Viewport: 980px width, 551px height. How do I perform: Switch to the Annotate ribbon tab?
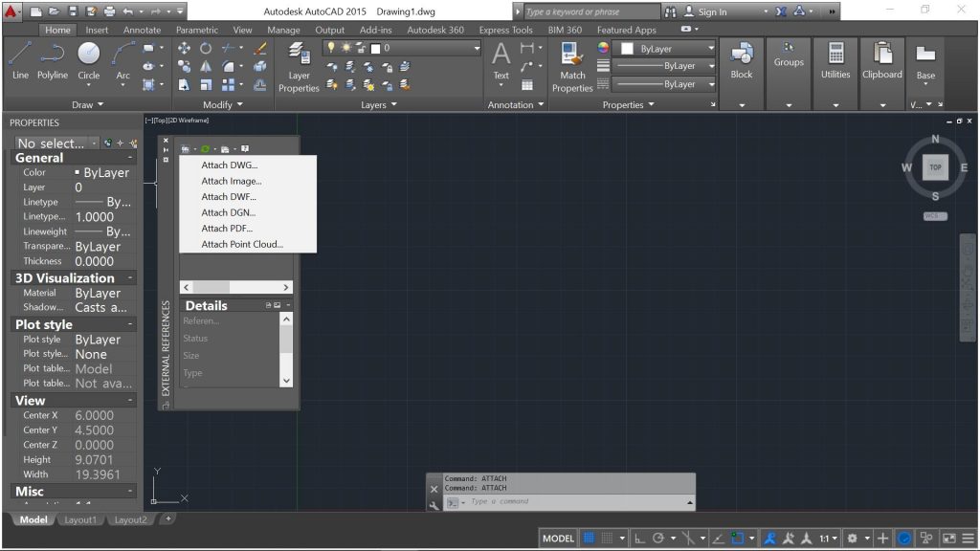point(142,30)
